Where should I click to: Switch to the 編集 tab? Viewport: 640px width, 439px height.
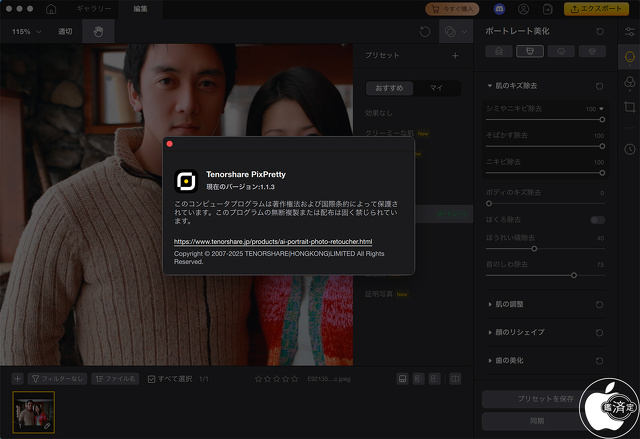pyautogui.click(x=140, y=9)
